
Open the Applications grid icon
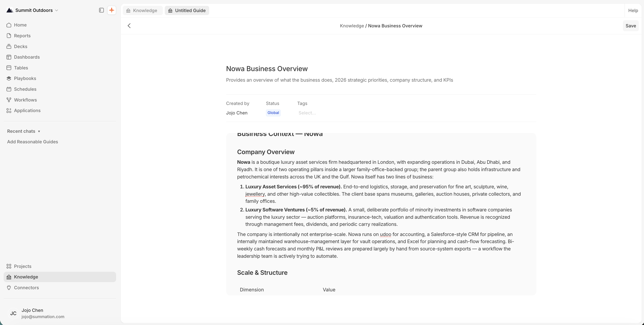click(x=9, y=111)
